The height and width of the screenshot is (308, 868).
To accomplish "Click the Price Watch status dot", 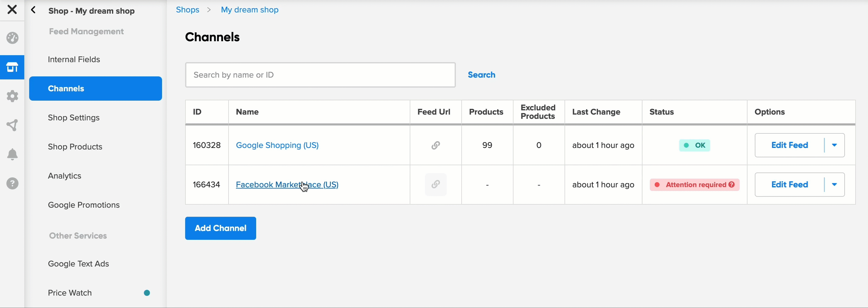I will pyautogui.click(x=147, y=293).
